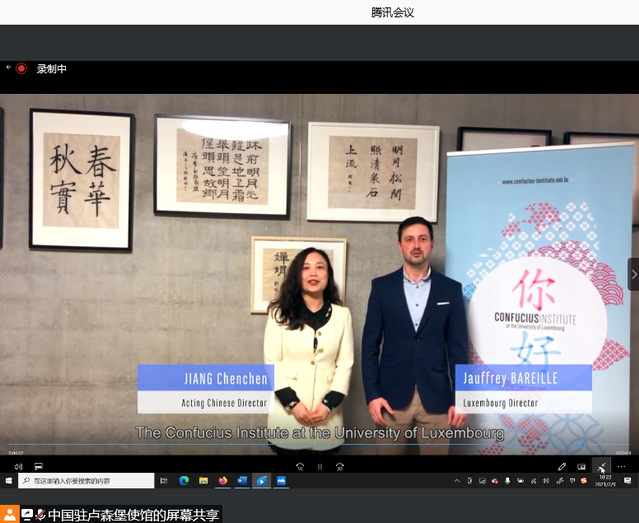This screenshot has height=523, width=639.
Task: Click the 中国驻卢森堡使馆的屏幕共享 label
Action: [134, 515]
